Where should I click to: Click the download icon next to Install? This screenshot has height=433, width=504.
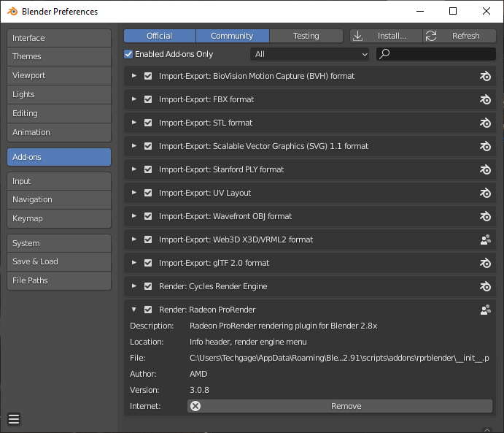pyautogui.click(x=357, y=36)
